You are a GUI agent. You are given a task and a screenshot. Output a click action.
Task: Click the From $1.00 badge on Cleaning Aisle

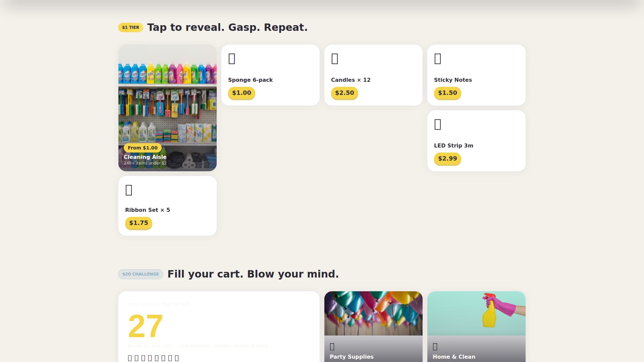[x=143, y=148]
